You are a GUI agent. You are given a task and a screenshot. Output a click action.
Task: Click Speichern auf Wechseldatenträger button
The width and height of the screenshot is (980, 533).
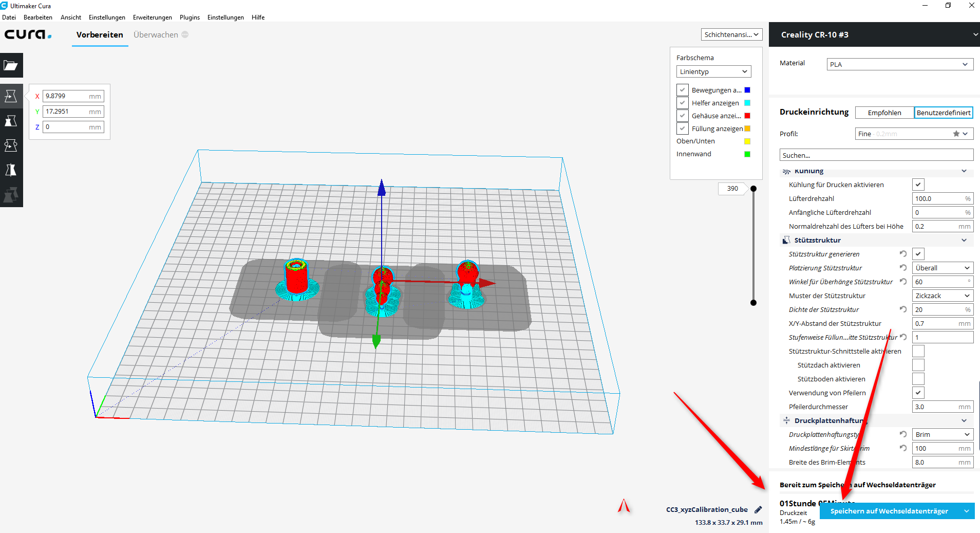point(889,511)
